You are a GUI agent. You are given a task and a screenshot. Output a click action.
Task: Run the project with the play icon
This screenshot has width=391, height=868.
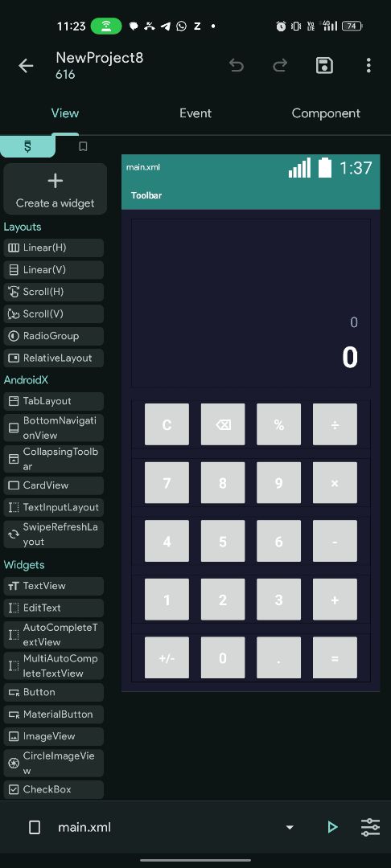[x=332, y=827]
